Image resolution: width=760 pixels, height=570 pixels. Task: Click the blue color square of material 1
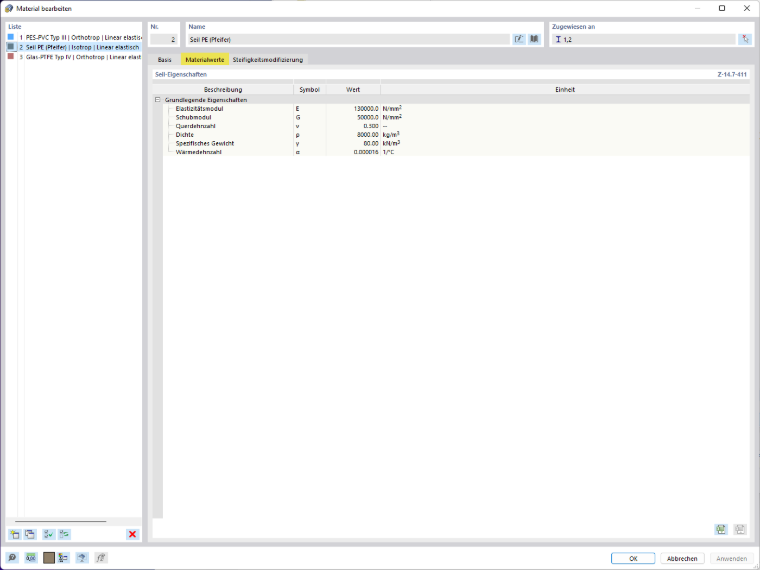(x=11, y=37)
